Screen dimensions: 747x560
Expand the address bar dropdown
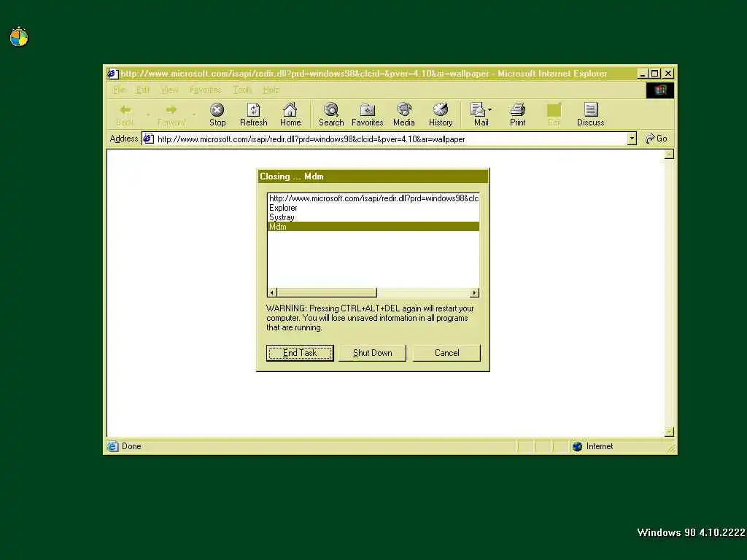pyautogui.click(x=632, y=139)
